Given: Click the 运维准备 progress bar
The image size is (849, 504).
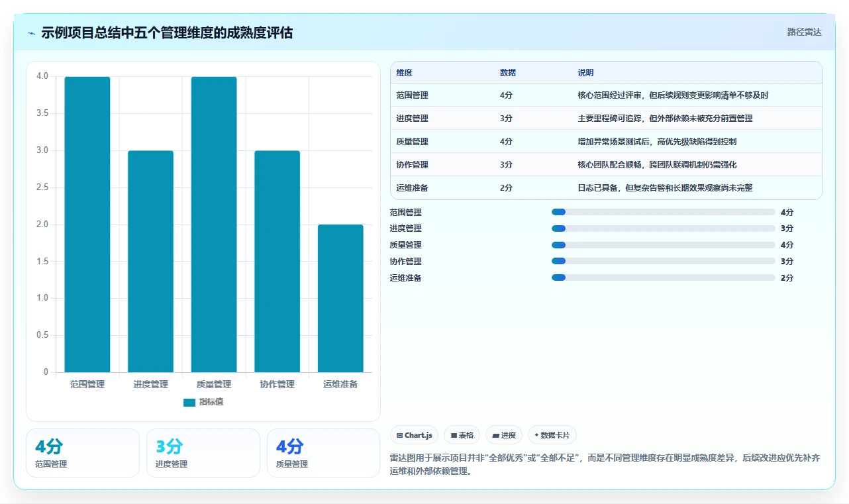Looking at the screenshot, I should [x=663, y=277].
